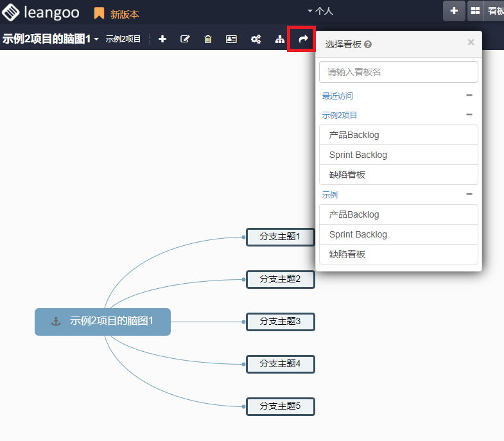Click the help question mark beside 选择看板

(368, 44)
